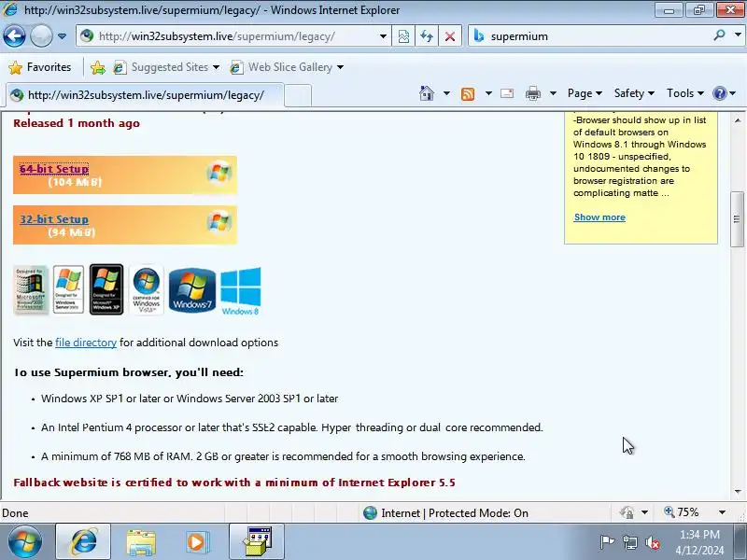Stop loading with the red X icon
The width and height of the screenshot is (747, 560).
coord(450,36)
